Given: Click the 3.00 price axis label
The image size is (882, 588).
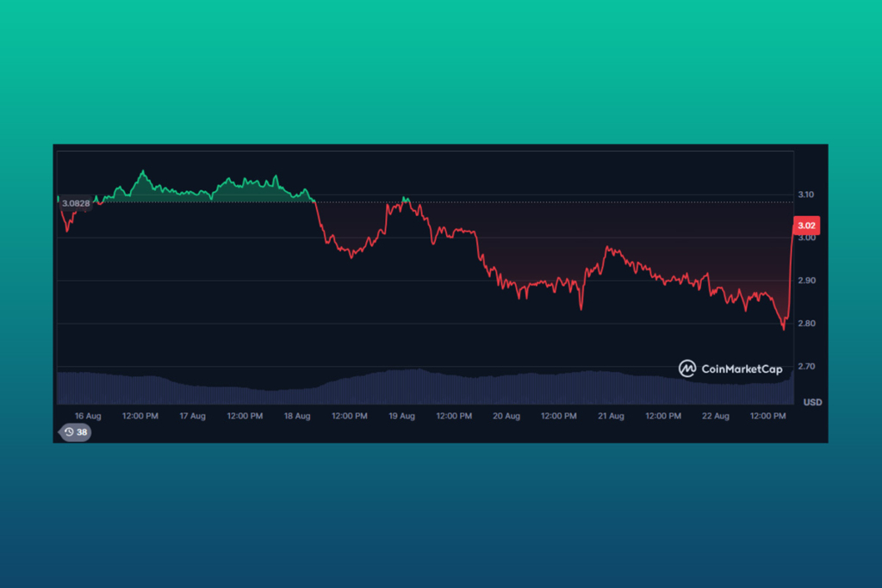Looking at the screenshot, I should pyautogui.click(x=807, y=238).
